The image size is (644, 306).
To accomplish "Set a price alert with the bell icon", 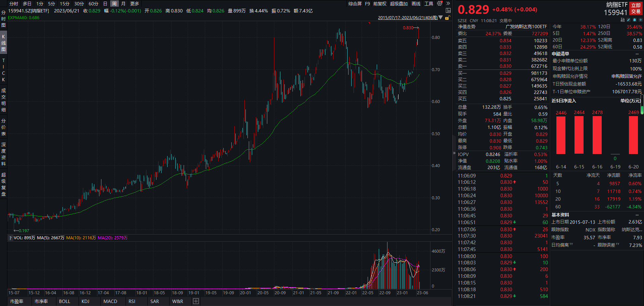I will (635, 20).
